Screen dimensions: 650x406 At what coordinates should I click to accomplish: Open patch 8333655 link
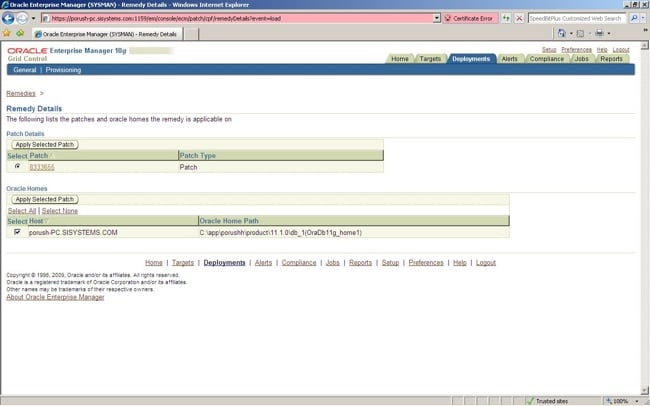(x=42, y=167)
